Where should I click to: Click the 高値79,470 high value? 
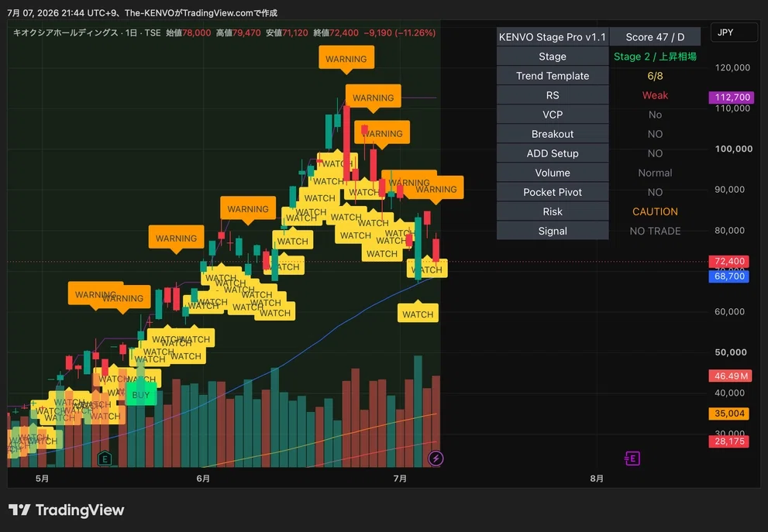[x=239, y=33]
